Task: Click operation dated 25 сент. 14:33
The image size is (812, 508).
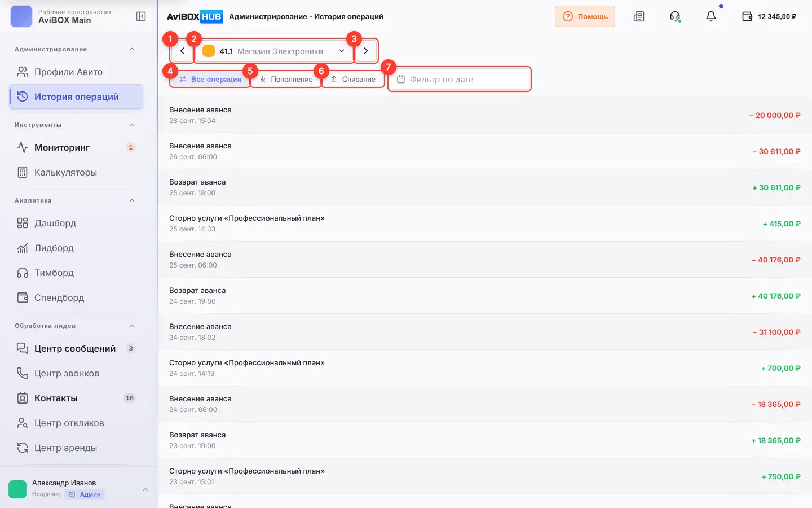Action: [x=485, y=224]
